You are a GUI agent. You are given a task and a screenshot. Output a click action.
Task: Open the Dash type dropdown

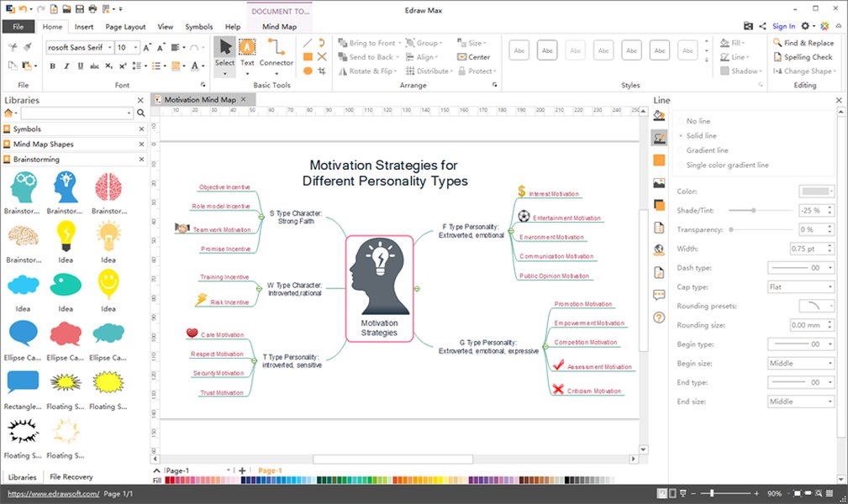coord(801,268)
